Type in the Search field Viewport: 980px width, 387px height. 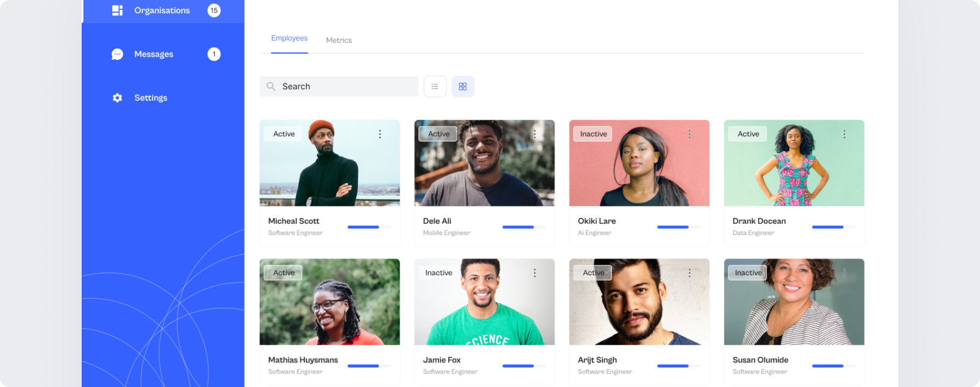[347, 87]
